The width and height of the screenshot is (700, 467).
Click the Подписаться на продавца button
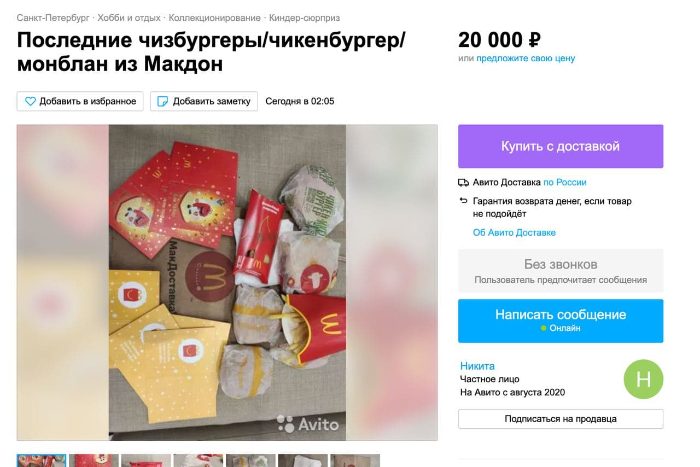point(560,419)
